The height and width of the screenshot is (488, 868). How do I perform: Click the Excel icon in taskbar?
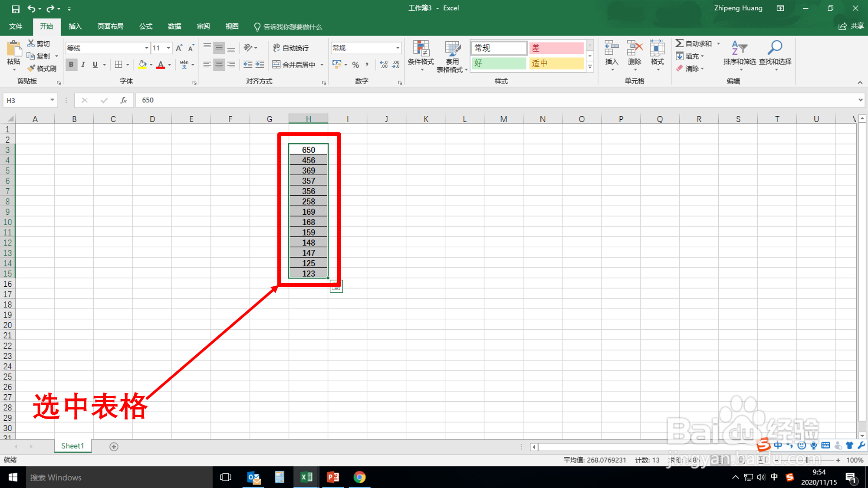306,477
